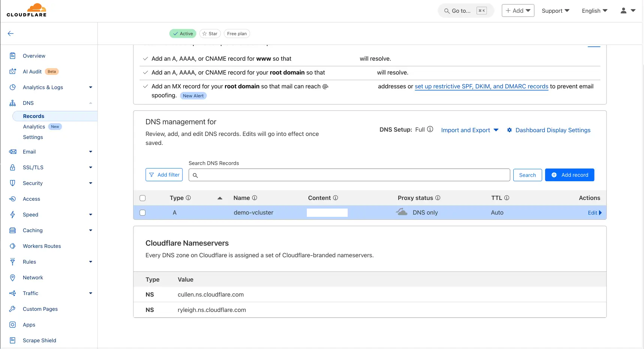
Task: Click the Add record button
Action: (x=569, y=175)
